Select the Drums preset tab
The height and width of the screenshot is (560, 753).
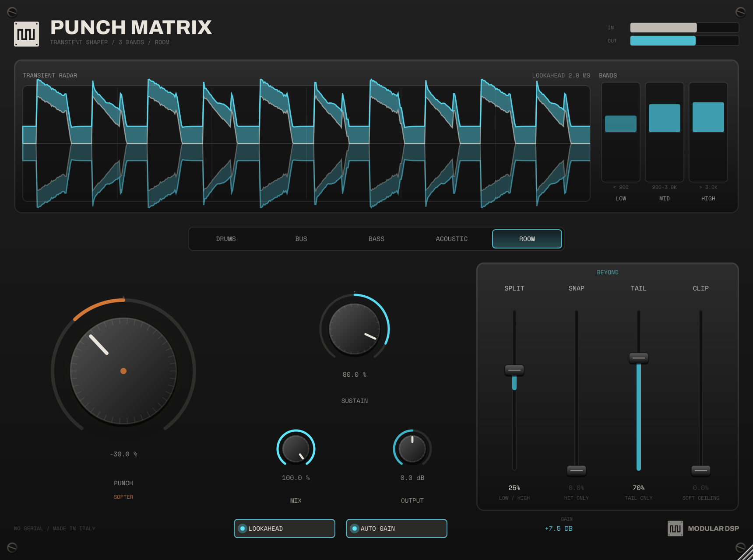(x=226, y=239)
